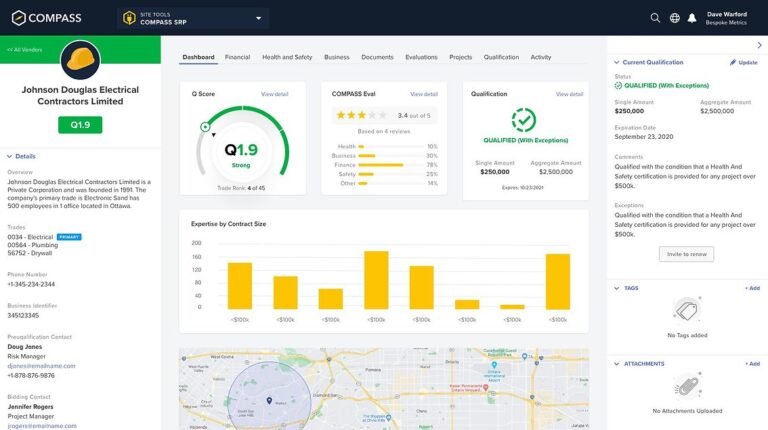Click the star rating display
768x430 pixels.
click(361, 116)
